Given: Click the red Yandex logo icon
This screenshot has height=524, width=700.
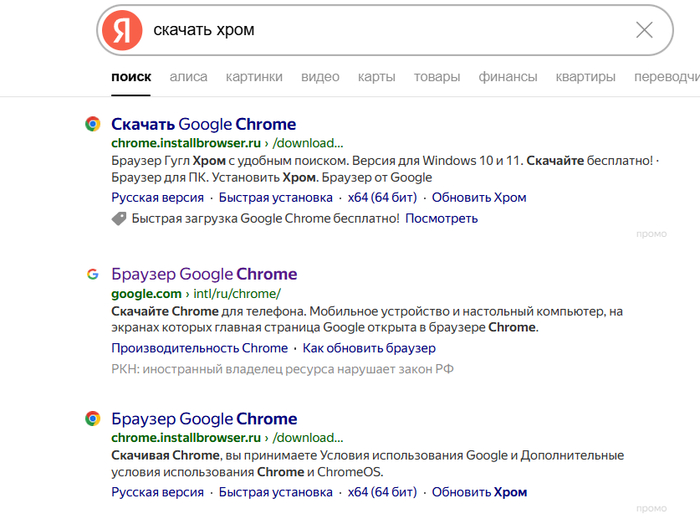Looking at the screenshot, I should [121, 31].
